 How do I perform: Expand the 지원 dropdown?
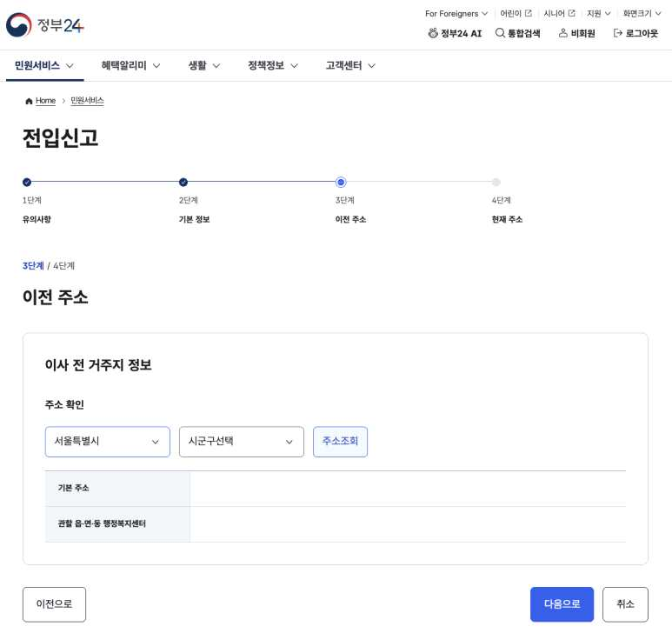599,13
